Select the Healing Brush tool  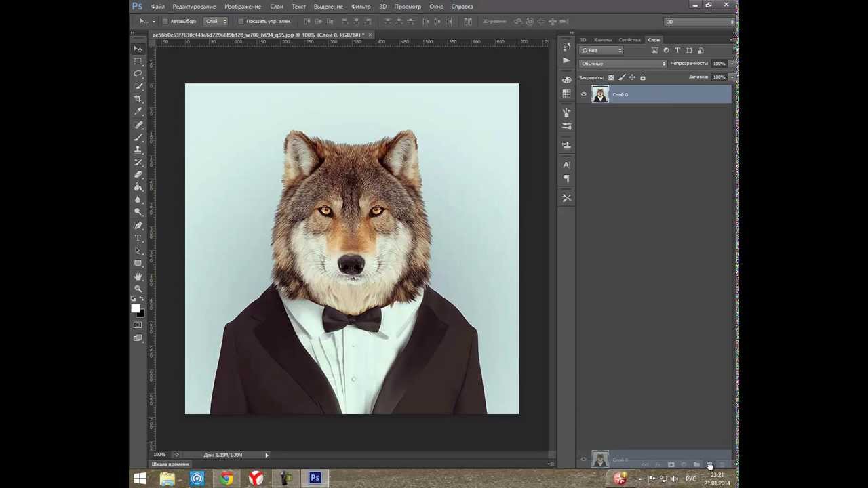138,125
